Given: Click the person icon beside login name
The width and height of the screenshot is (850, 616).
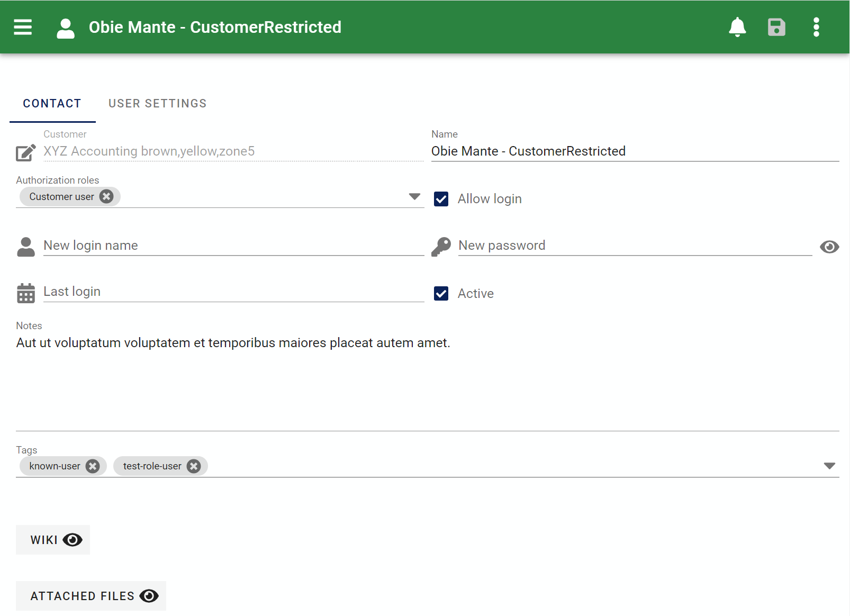Looking at the screenshot, I should pyautogui.click(x=25, y=247).
